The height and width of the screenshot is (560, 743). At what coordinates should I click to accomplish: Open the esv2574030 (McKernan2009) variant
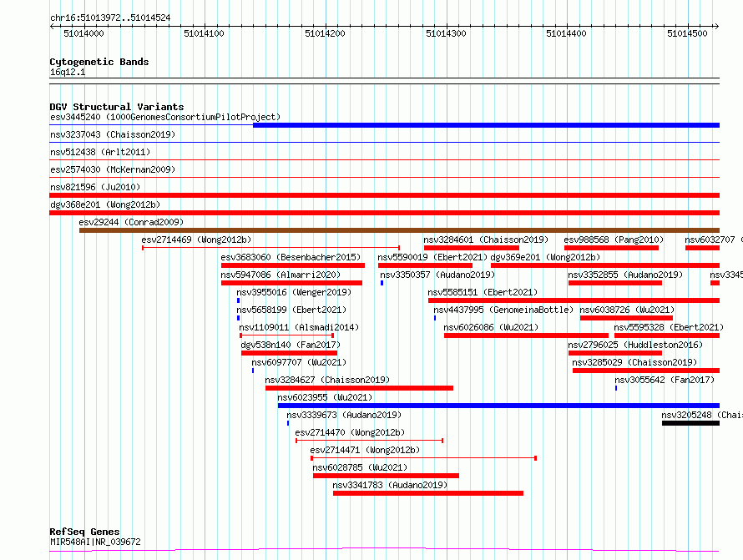click(113, 169)
